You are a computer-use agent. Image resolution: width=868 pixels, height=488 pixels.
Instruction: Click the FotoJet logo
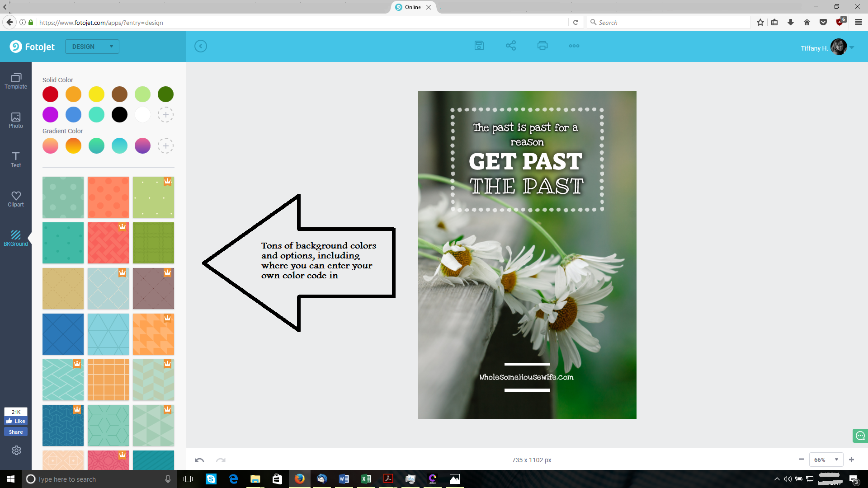32,47
